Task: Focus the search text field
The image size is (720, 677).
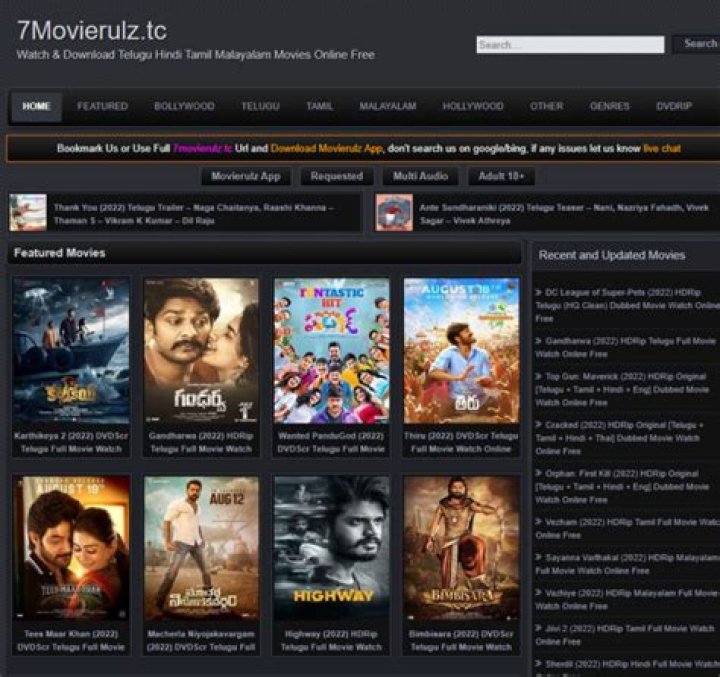Action: pyautogui.click(x=569, y=45)
